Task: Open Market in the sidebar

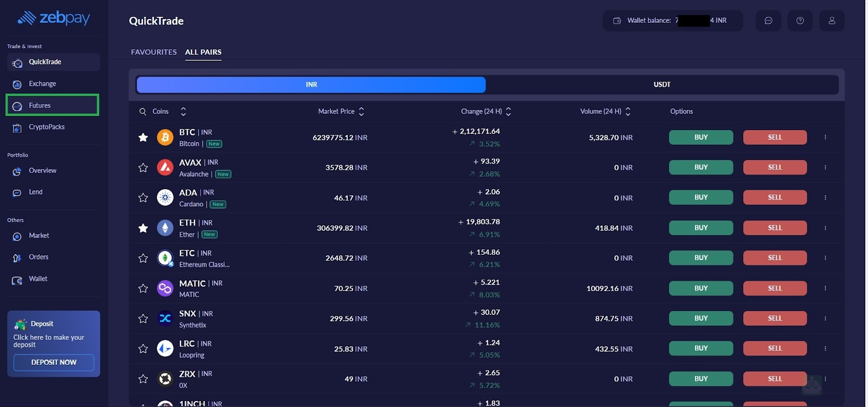Action: (x=53, y=236)
